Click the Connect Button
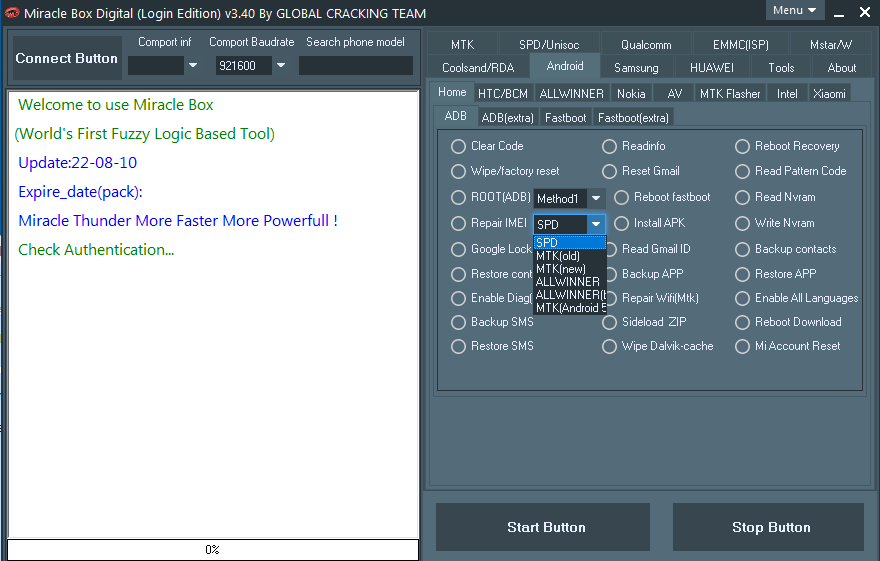Image resolution: width=880 pixels, height=561 pixels. click(67, 58)
